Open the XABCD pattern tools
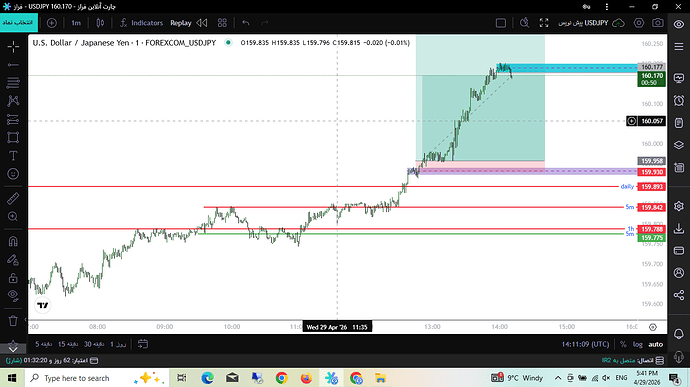The image size is (690, 387). [x=13, y=101]
